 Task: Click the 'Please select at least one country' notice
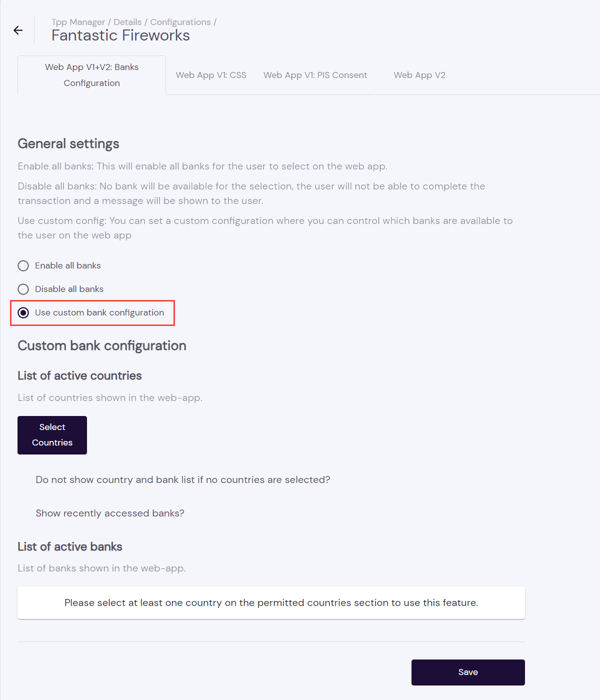271,603
